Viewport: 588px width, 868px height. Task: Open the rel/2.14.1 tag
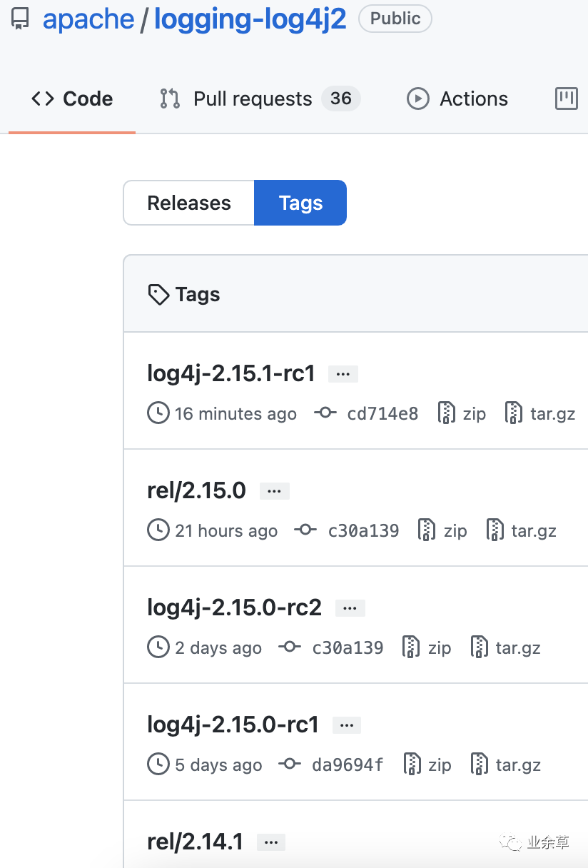(x=195, y=842)
